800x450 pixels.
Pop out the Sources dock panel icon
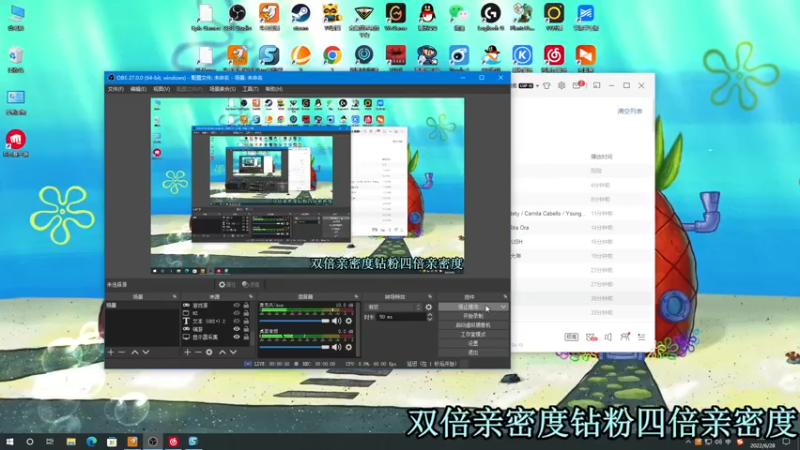pos(251,296)
